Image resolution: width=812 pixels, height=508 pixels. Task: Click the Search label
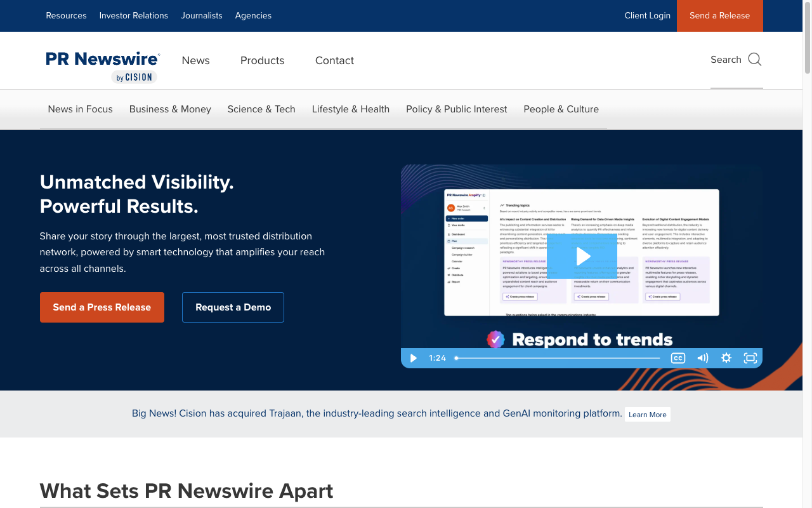pos(726,60)
